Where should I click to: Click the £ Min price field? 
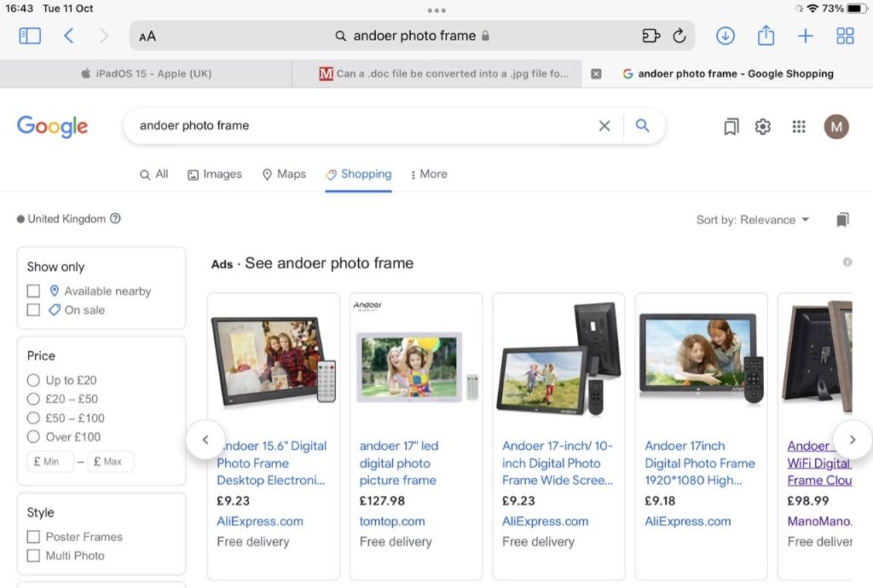pos(50,461)
